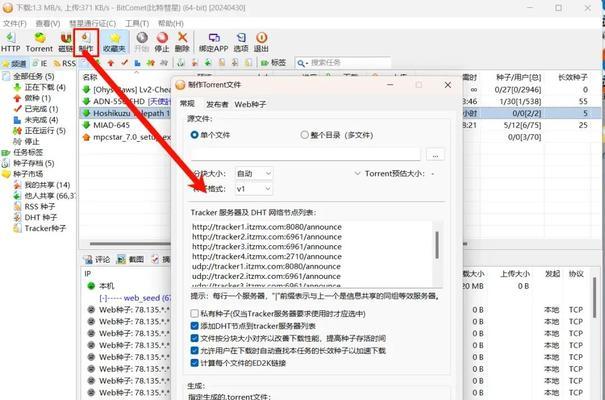
Task: Click the 标签 tags button in second toolbar
Action: [274, 62]
